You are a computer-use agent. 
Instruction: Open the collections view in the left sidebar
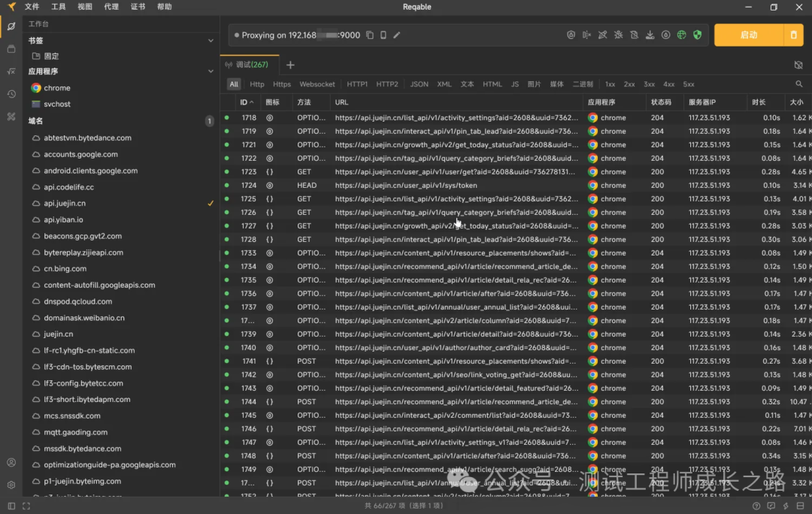(x=11, y=49)
